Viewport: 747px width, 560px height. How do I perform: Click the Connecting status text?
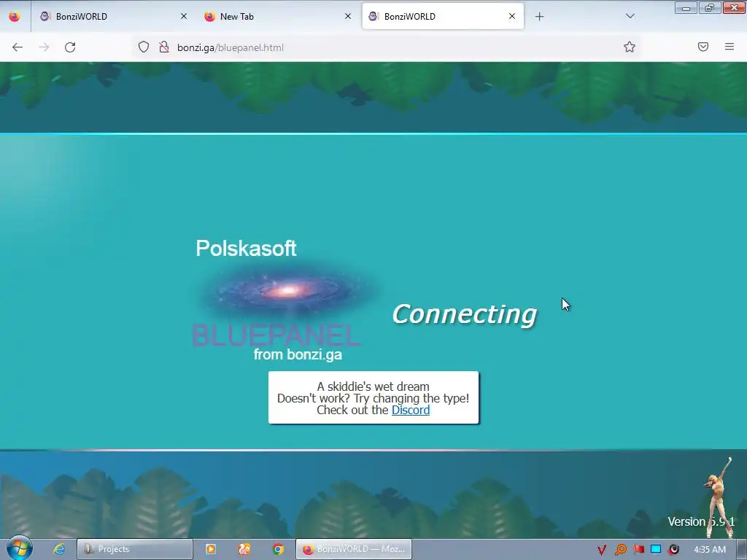465,314
